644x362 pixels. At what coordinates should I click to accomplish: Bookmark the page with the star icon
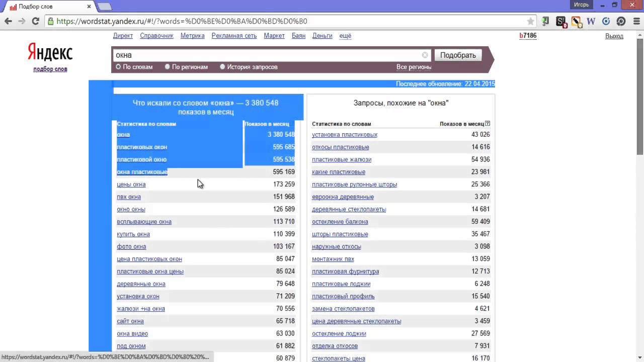tap(530, 21)
